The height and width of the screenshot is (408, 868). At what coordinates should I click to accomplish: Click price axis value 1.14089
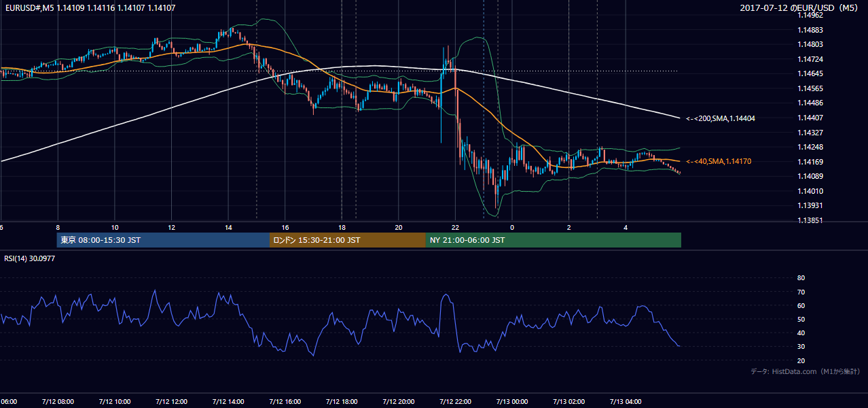810,176
